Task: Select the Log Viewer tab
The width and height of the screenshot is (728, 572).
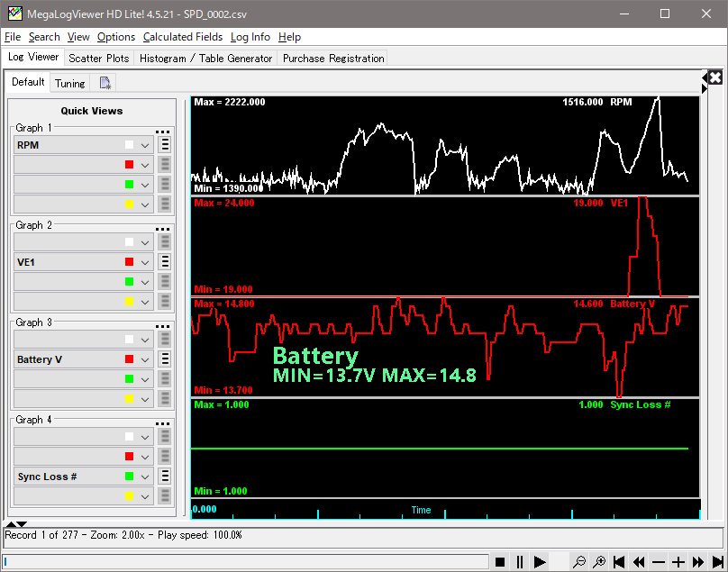Action: click(33, 57)
